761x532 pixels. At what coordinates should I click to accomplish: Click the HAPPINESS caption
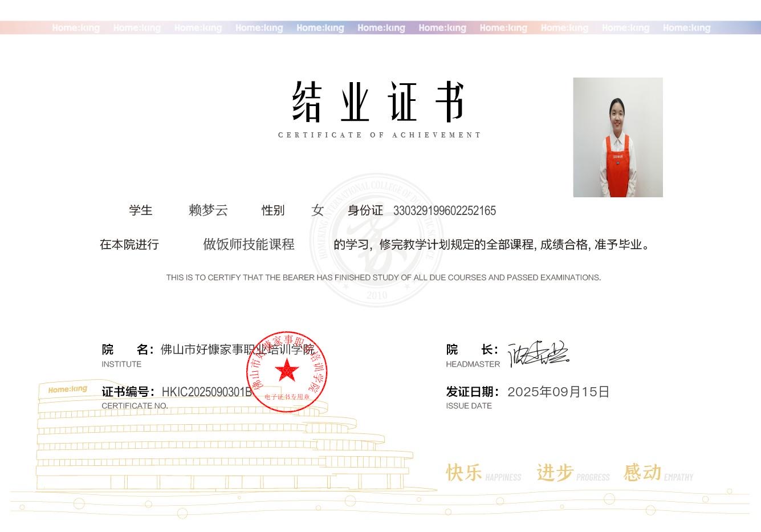pos(503,477)
